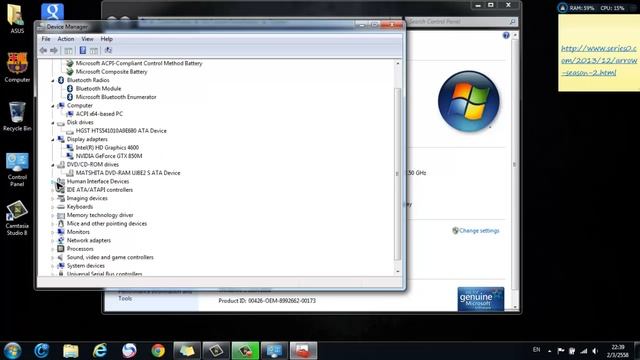The image size is (640, 360).
Task: Select MATSHITA DVD-RAM UJ8E2 S ATA Device
Action: 128,173
